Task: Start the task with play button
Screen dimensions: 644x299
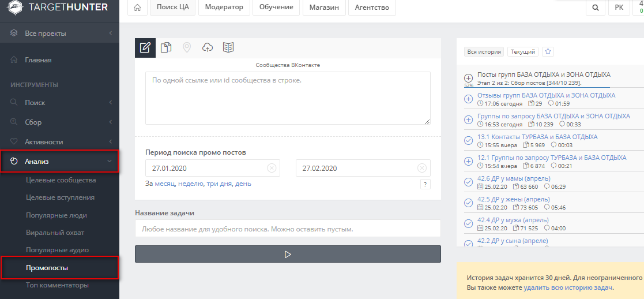Action: [288, 254]
